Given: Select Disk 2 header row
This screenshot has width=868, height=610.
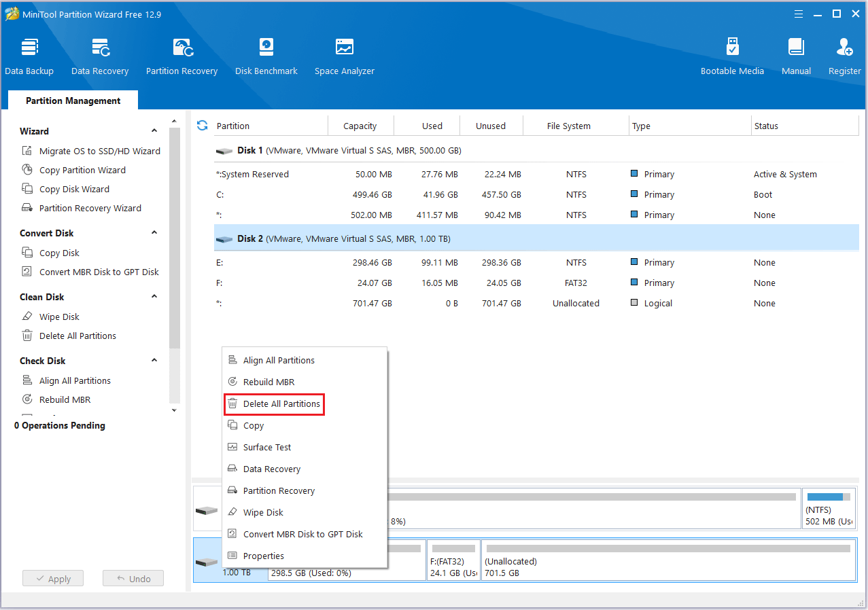Looking at the screenshot, I should 536,238.
